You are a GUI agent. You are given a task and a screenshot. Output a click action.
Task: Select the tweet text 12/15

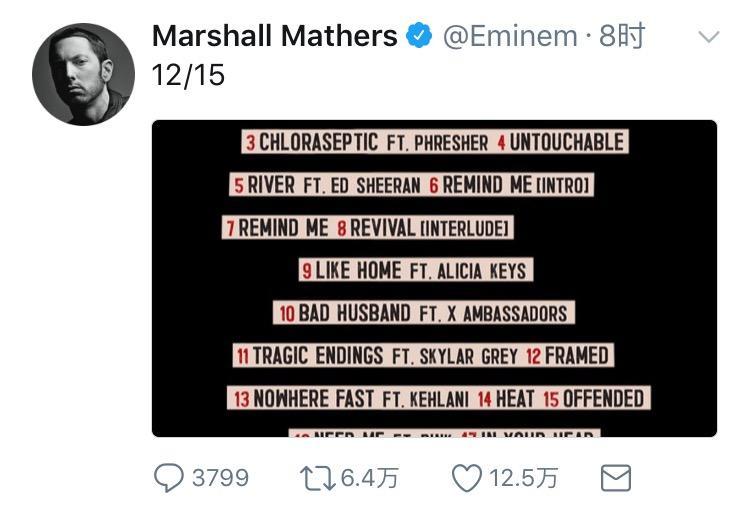188,75
